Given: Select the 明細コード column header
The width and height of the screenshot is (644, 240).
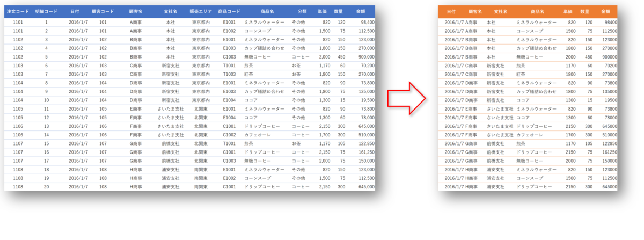Looking at the screenshot, I should coord(46,11).
